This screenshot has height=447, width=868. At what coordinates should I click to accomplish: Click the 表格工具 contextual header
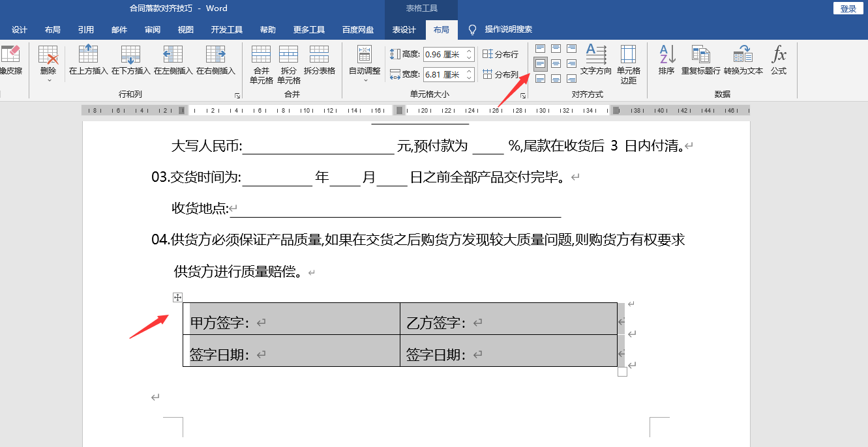click(x=422, y=8)
